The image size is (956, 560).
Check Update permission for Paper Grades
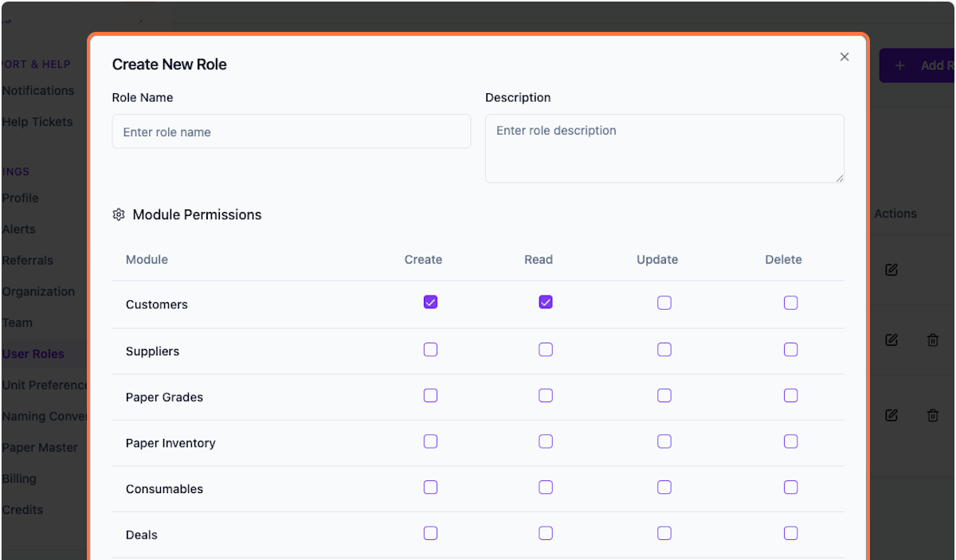pos(664,395)
